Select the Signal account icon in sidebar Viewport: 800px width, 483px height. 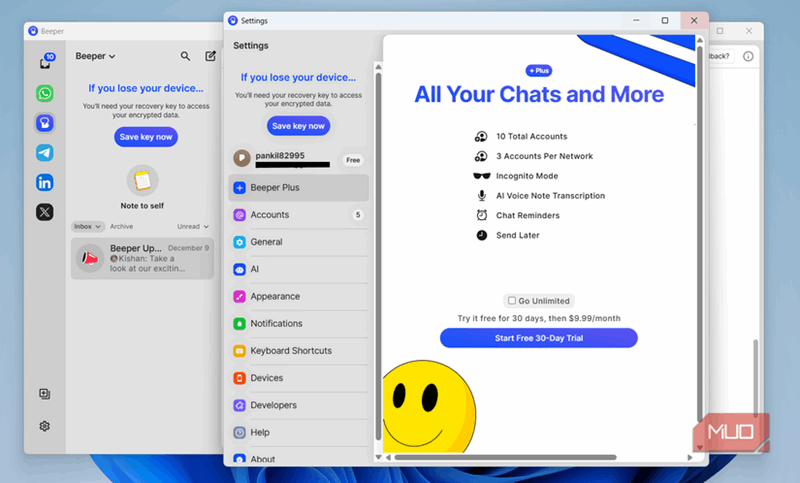coord(45,123)
